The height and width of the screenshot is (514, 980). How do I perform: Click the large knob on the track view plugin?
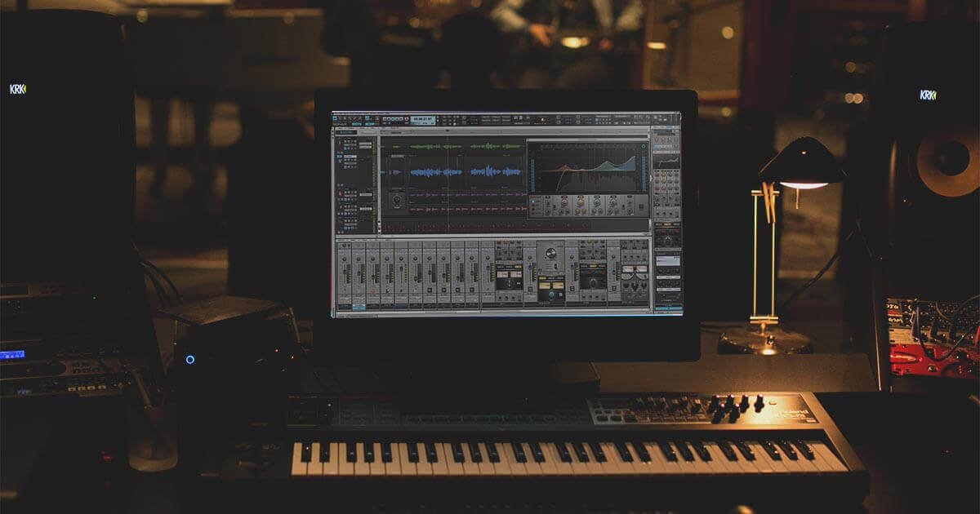coord(398,199)
